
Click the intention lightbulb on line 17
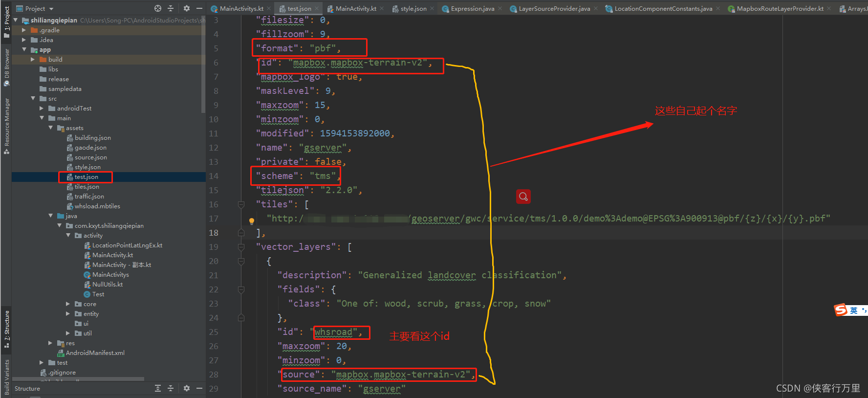[252, 221]
